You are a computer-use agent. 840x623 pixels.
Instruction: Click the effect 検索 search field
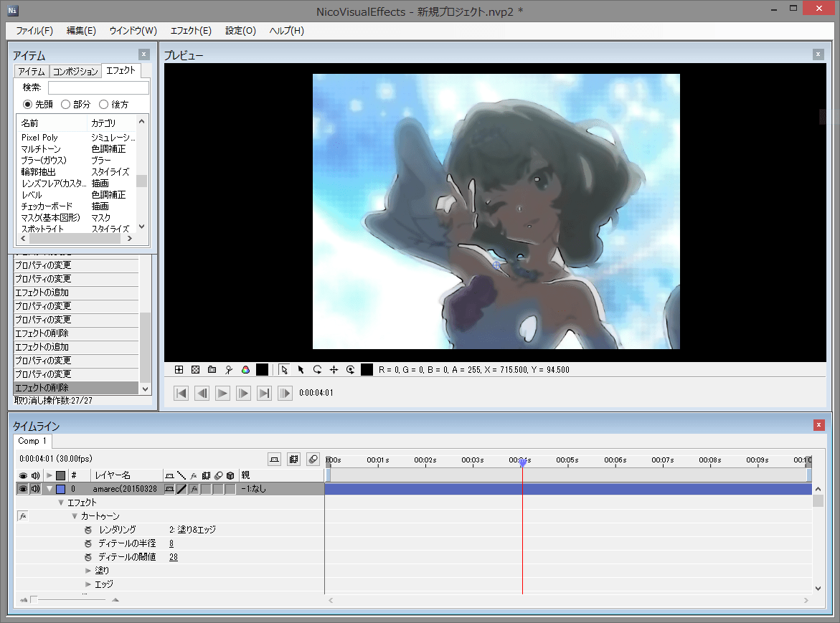click(98, 87)
